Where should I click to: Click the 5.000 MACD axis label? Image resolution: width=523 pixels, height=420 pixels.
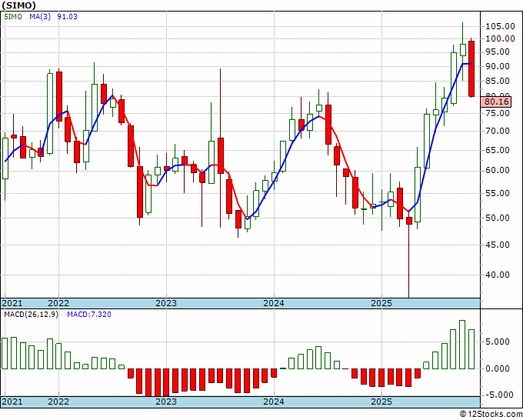tap(498, 342)
